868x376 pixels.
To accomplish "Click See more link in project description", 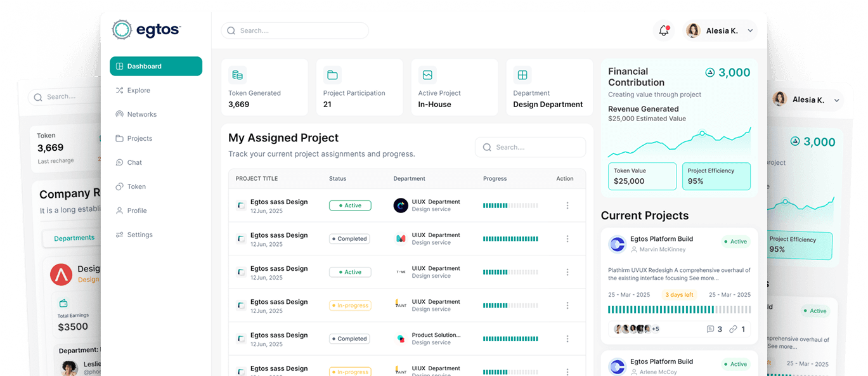I will (x=700, y=278).
